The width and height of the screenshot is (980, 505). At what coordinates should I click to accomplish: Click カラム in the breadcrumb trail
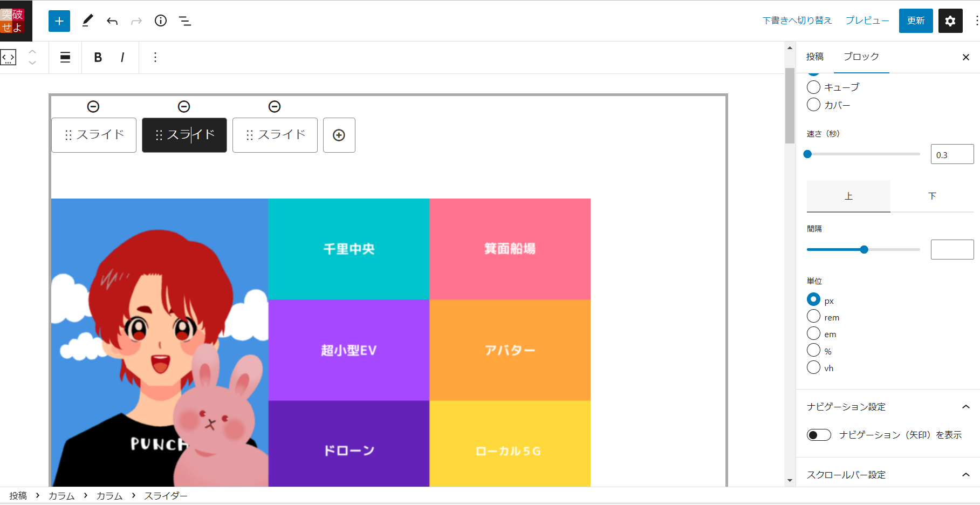tap(60, 495)
